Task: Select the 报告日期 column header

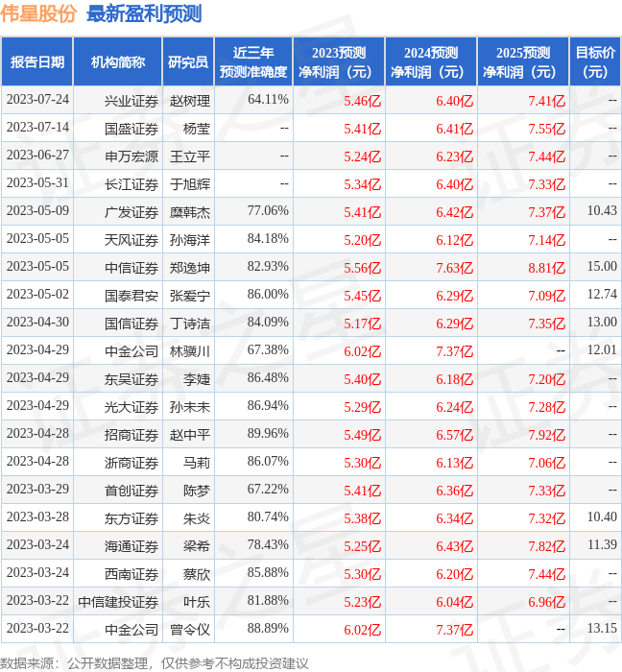Action: click(x=37, y=61)
